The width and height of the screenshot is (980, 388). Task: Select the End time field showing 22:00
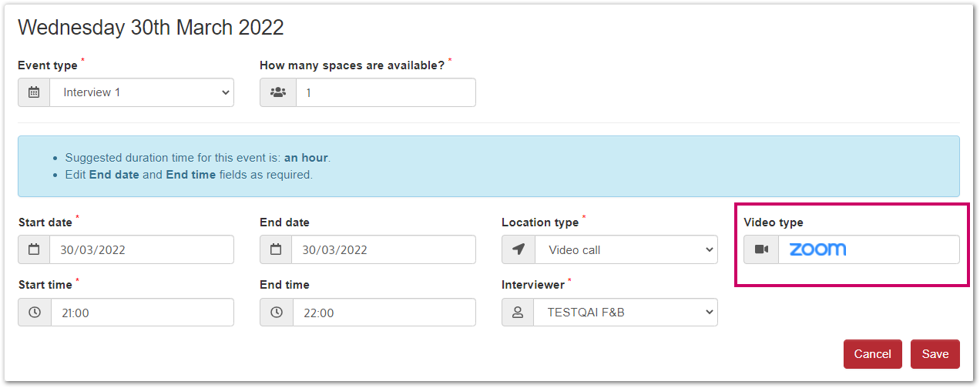[x=384, y=313]
